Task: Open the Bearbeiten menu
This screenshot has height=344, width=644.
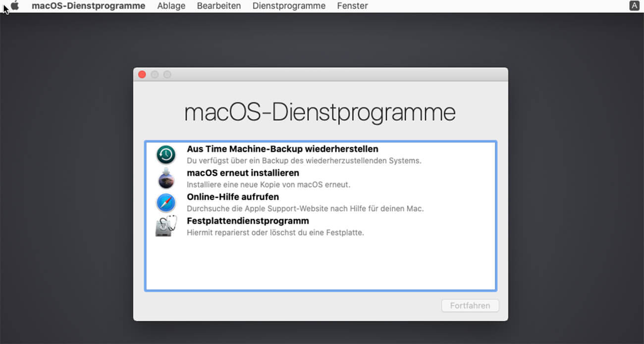Action: [219, 6]
